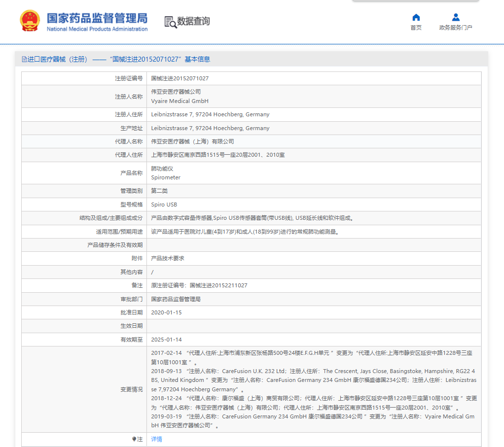Click the 批准日期 row label
This screenshot has width=504, height=447.
[132, 312]
